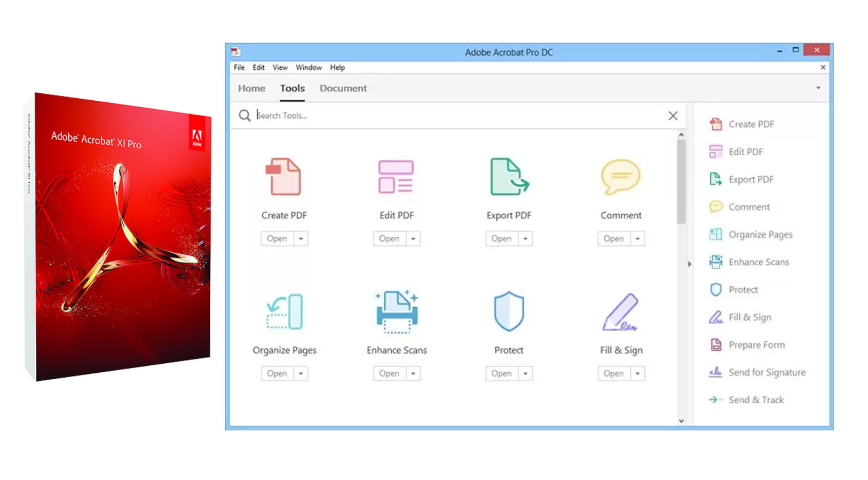Screen dimensions: 868x480
Task: Open the tab bar dropdown arrow at right
Action: coord(818,88)
